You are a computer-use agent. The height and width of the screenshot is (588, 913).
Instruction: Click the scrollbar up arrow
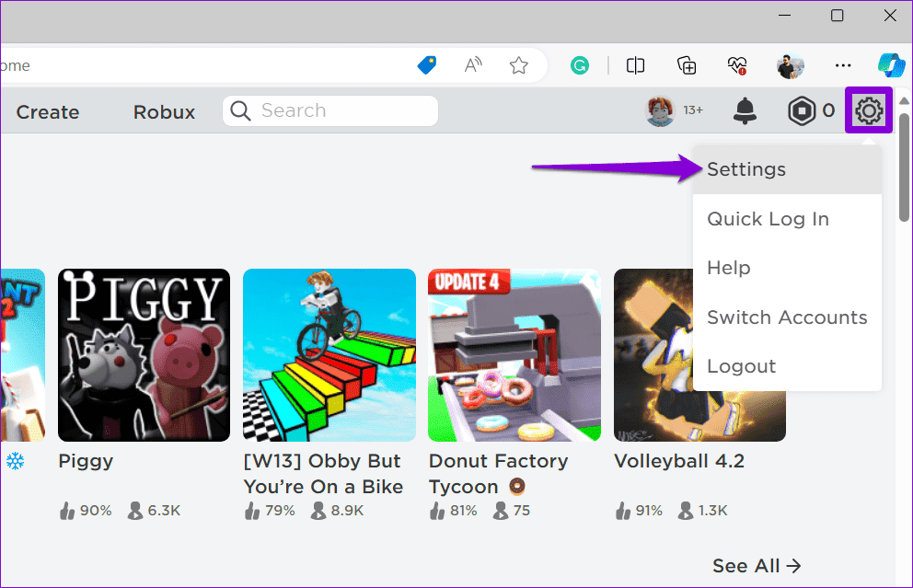[x=905, y=100]
